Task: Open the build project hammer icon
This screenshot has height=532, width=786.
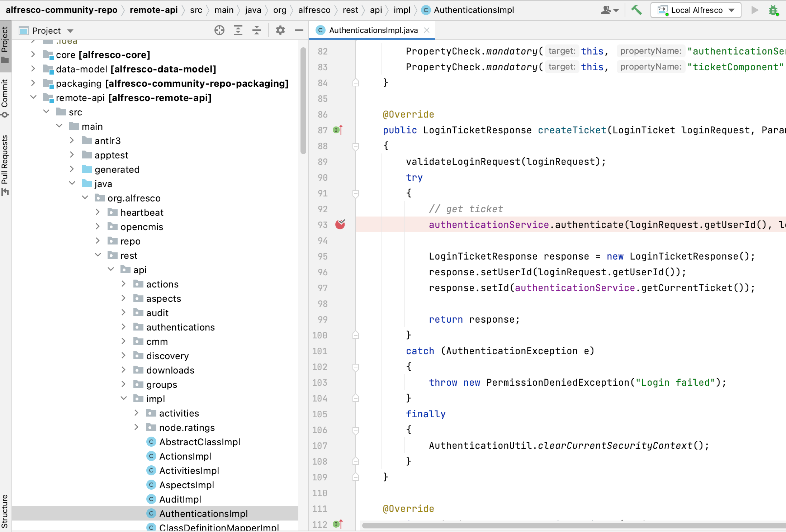Action: (637, 10)
